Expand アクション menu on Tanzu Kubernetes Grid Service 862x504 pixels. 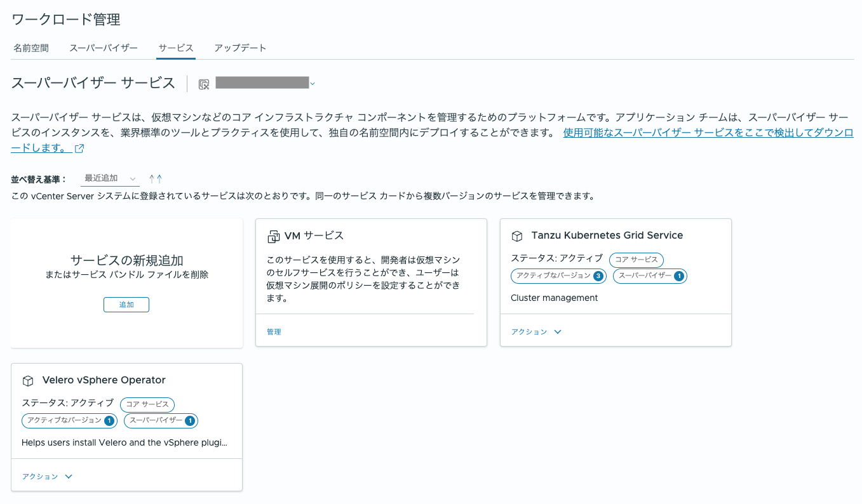tap(536, 332)
